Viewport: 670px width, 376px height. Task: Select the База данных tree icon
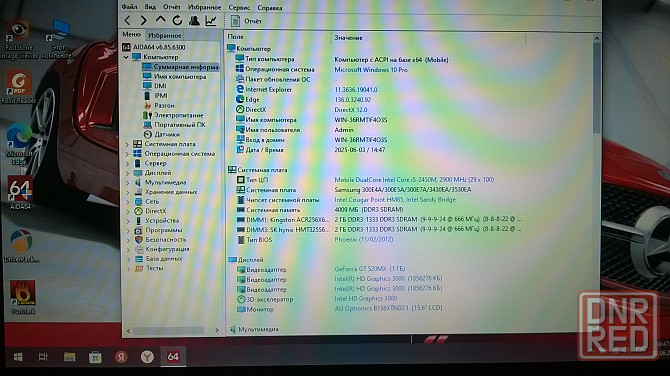pyautogui.click(x=139, y=259)
